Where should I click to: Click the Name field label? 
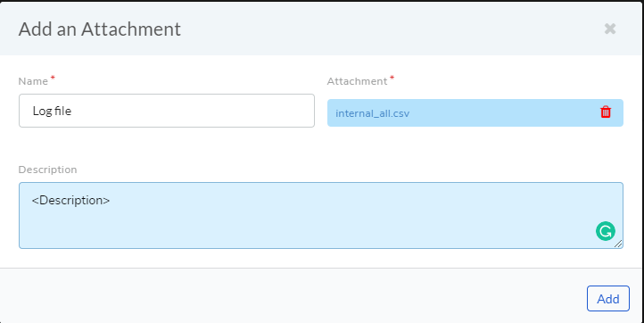33,81
